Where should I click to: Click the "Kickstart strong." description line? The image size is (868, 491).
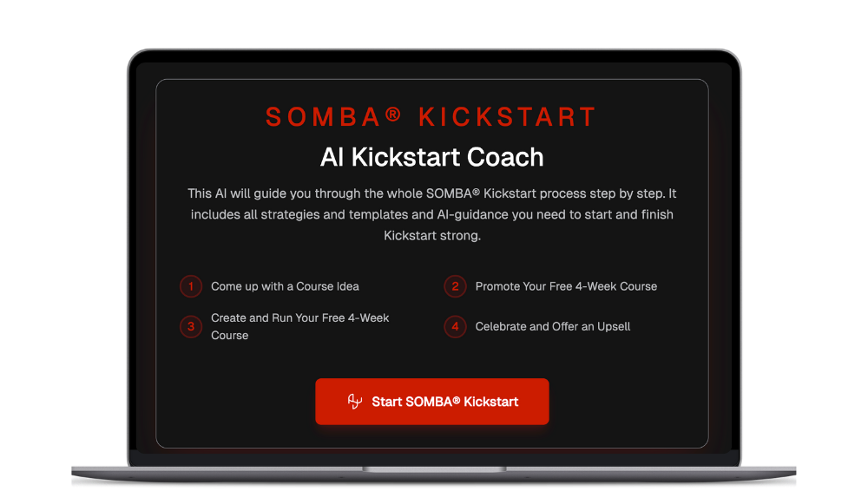[431, 236]
